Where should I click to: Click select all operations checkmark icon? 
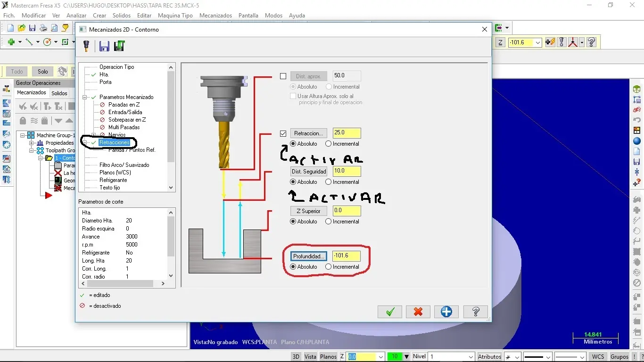(x=22, y=107)
